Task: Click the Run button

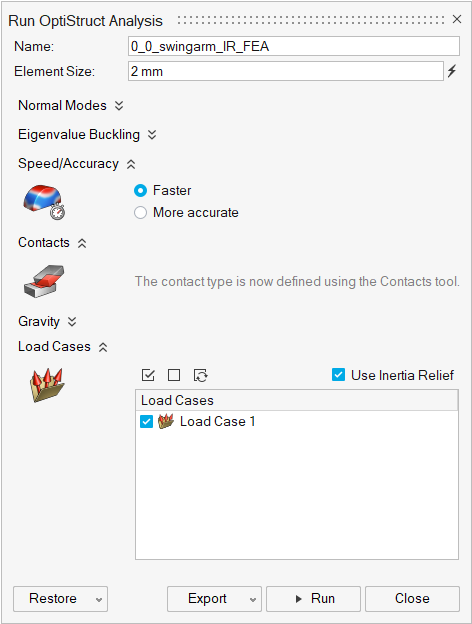Action: 313,599
